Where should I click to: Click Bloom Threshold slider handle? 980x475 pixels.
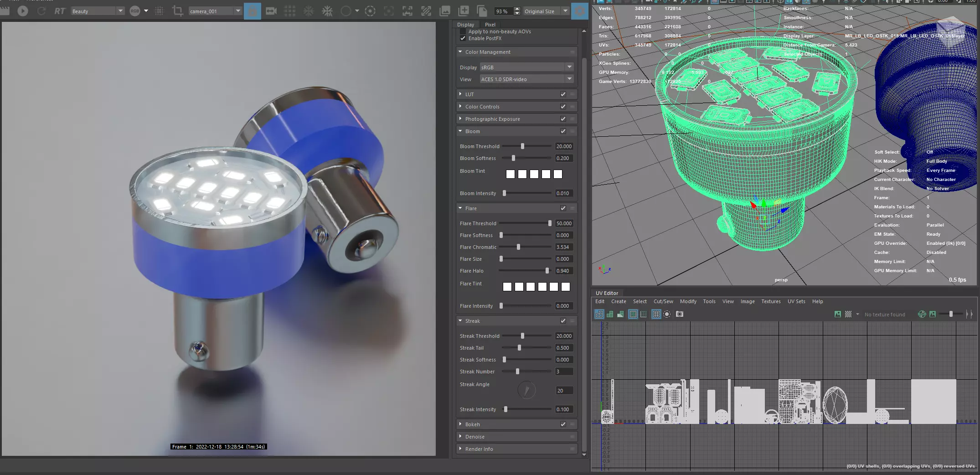pyautogui.click(x=522, y=146)
